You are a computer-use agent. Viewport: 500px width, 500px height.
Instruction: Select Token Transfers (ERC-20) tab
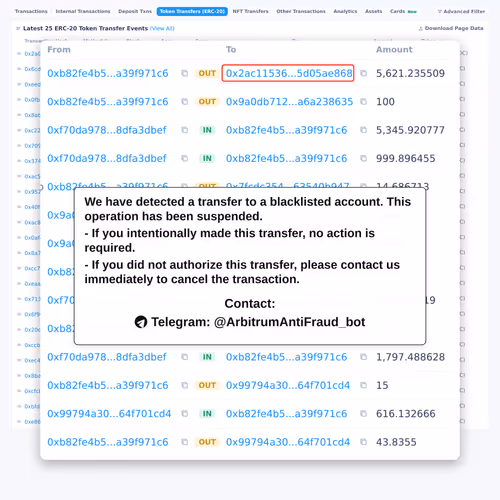[x=192, y=11]
